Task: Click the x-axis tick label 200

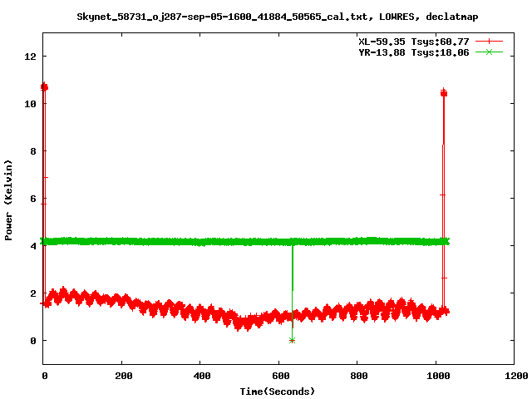Action: [x=124, y=376]
